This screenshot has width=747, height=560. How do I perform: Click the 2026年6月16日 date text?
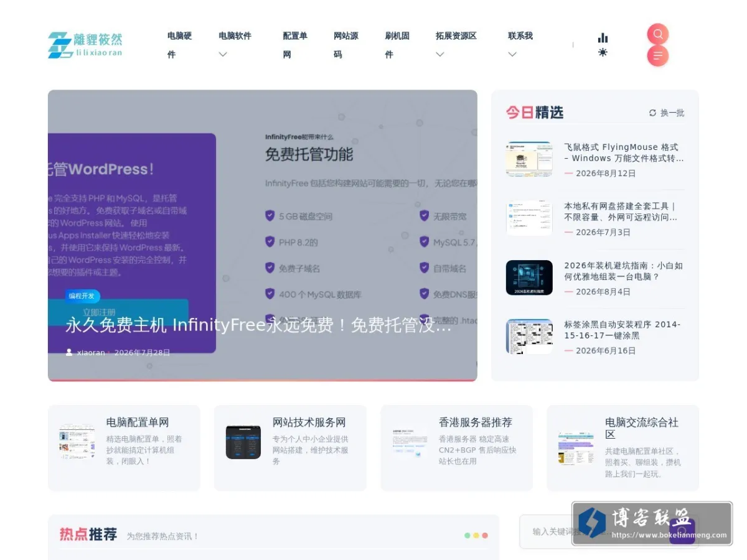[606, 351]
